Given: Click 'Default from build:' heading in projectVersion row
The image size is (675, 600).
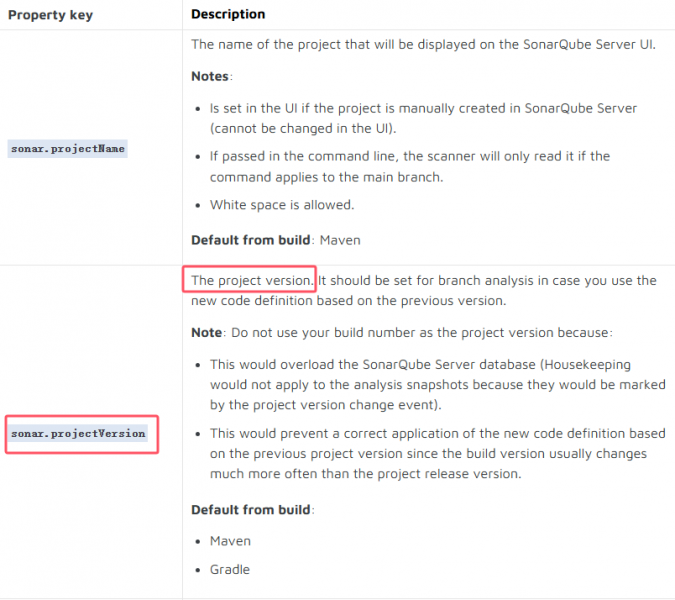Looking at the screenshot, I should [253, 510].
